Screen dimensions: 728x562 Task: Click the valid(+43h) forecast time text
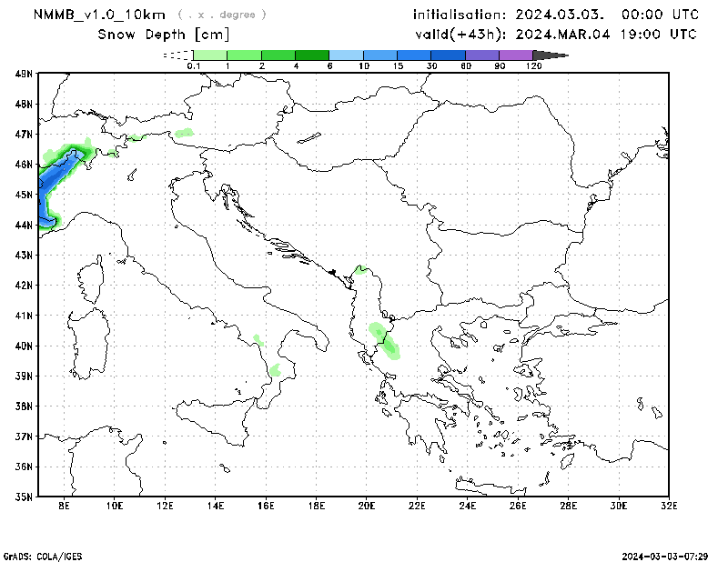556,35
